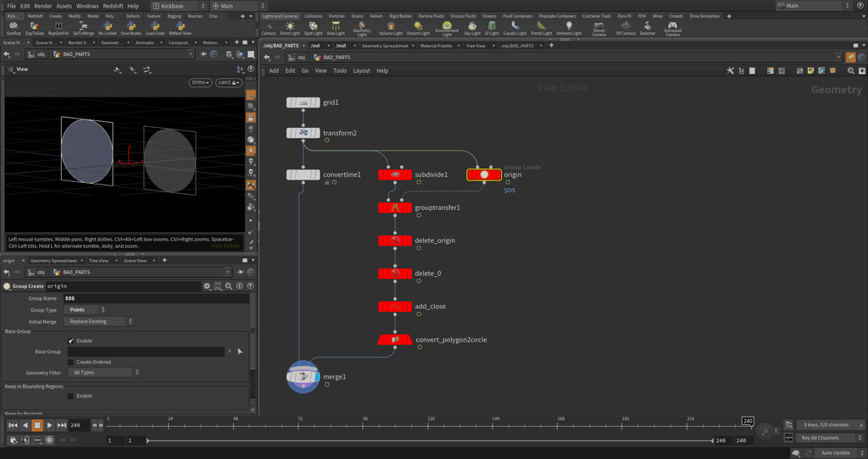Enable Keep in Bounding Regions checkbox

click(x=71, y=396)
